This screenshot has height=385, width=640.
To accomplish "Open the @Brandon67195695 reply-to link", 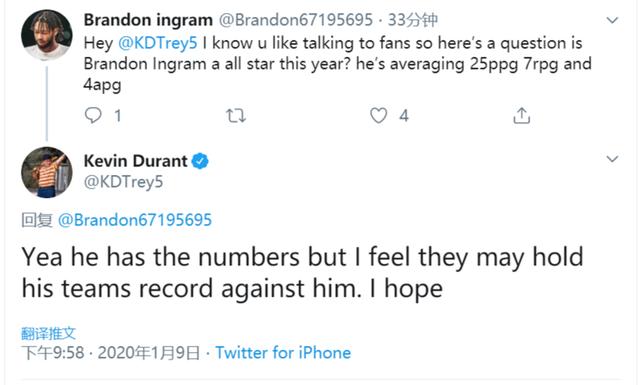I will 135,220.
